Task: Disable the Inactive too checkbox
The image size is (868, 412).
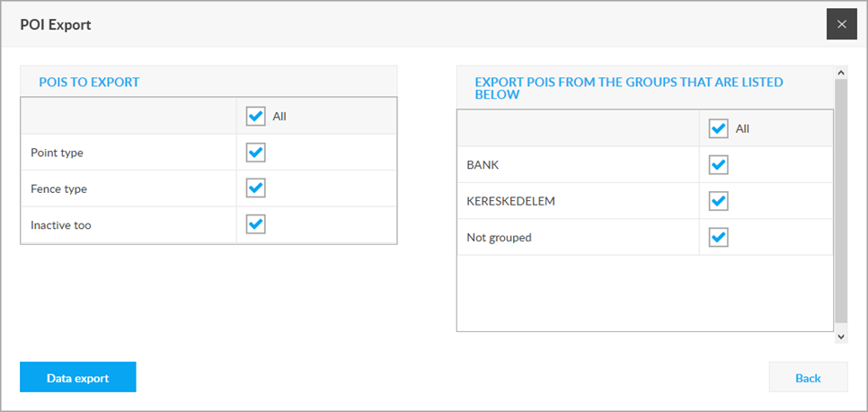Action: [256, 224]
